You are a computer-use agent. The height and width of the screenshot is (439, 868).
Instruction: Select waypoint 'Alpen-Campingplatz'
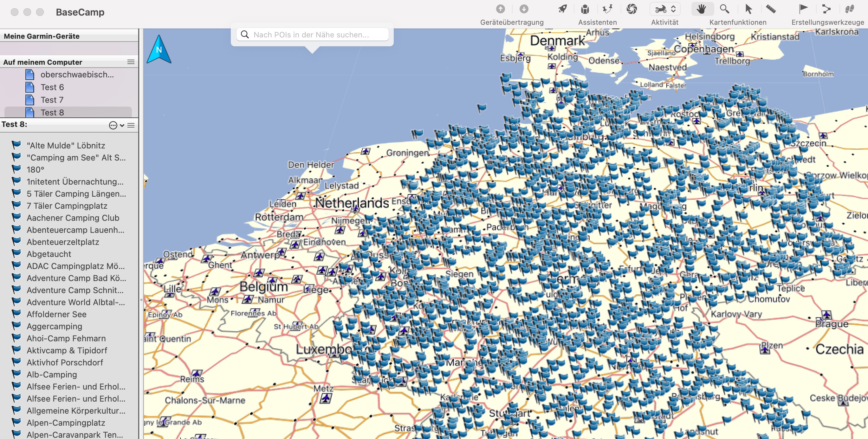click(66, 423)
